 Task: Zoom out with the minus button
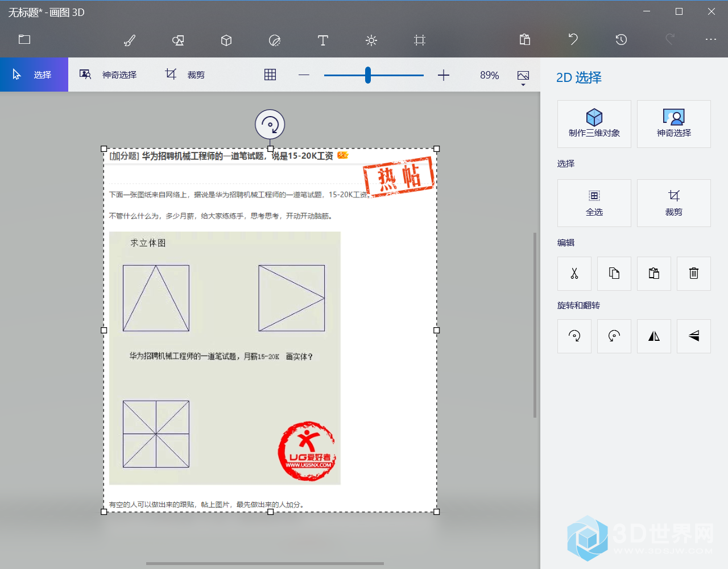point(304,75)
